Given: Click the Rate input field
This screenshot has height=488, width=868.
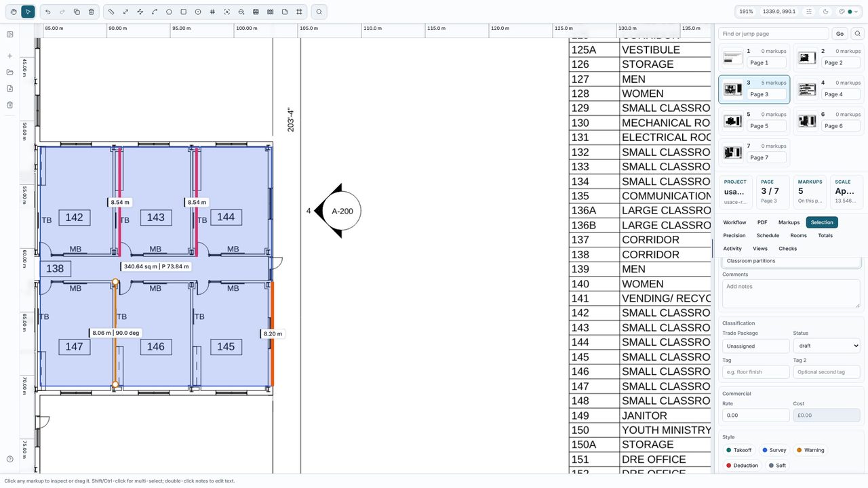Looking at the screenshot, I should coord(756,415).
